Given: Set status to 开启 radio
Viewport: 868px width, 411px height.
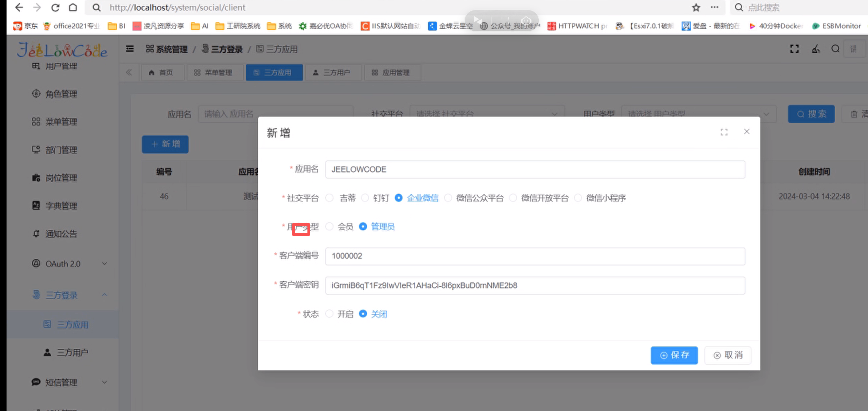Looking at the screenshot, I should pyautogui.click(x=330, y=314).
